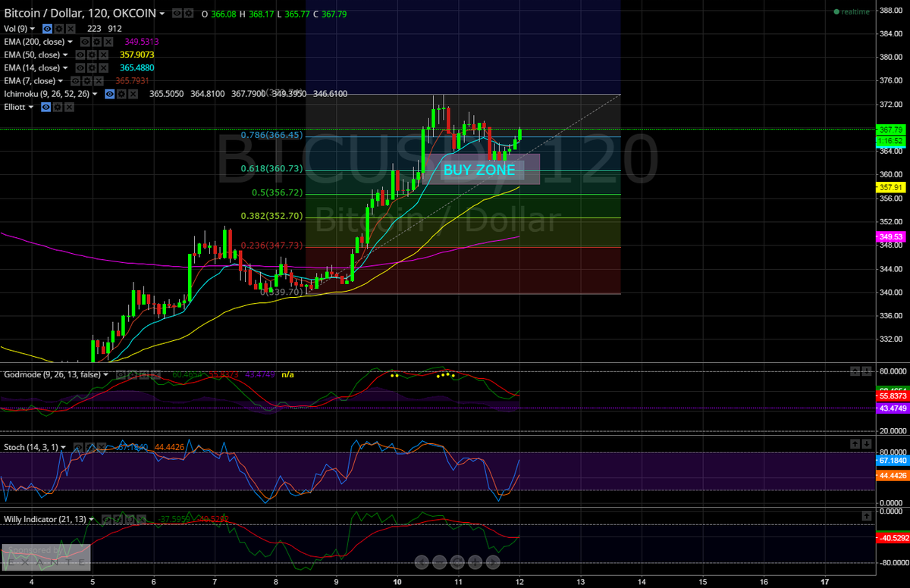Expand the EMA (7, close) dropdown arrow
This screenshot has width=910, height=588.
(x=61, y=81)
